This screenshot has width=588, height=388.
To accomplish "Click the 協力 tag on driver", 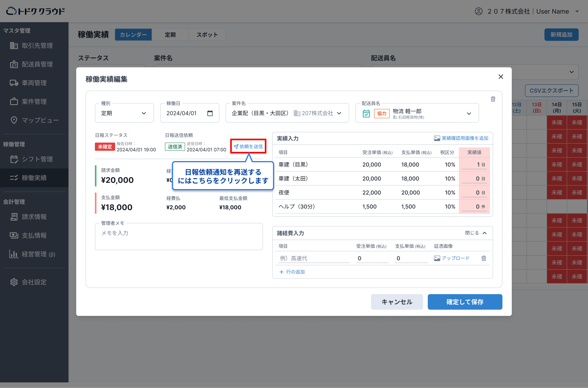I will point(382,114).
